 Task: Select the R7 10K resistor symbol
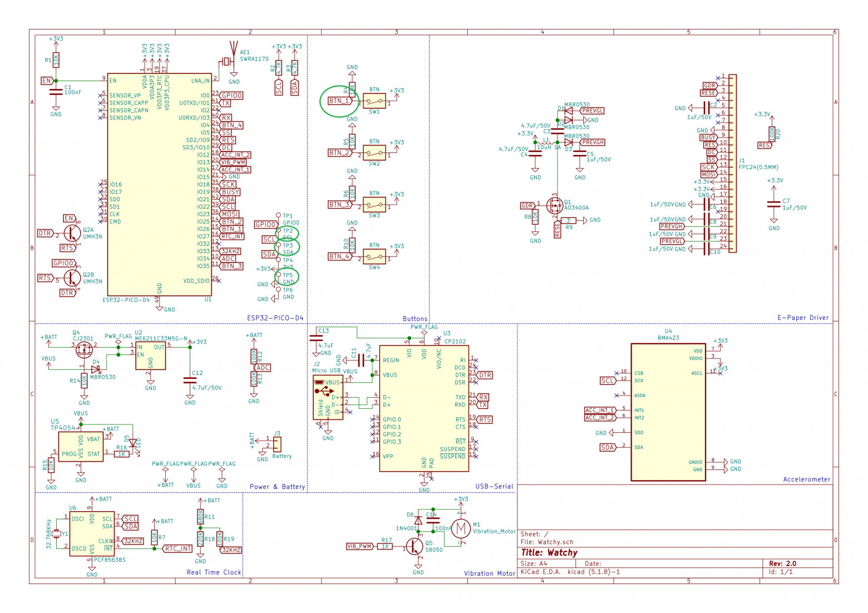(154, 537)
